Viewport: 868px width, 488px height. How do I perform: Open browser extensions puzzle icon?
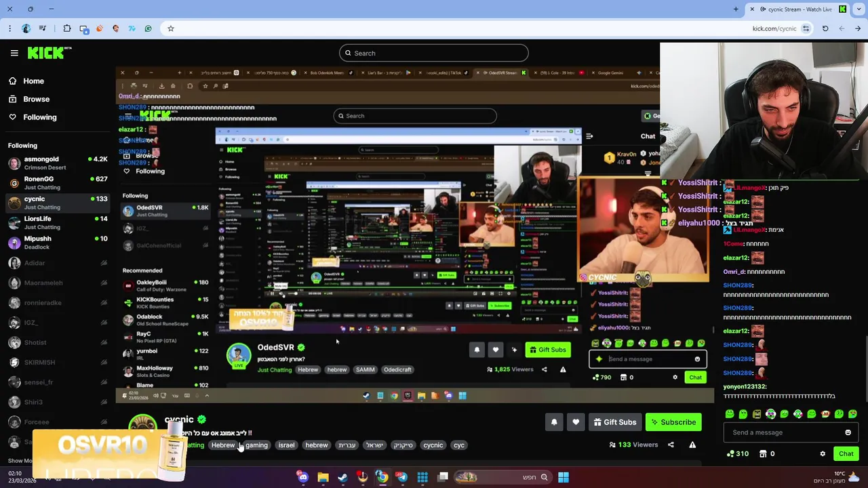(x=67, y=28)
